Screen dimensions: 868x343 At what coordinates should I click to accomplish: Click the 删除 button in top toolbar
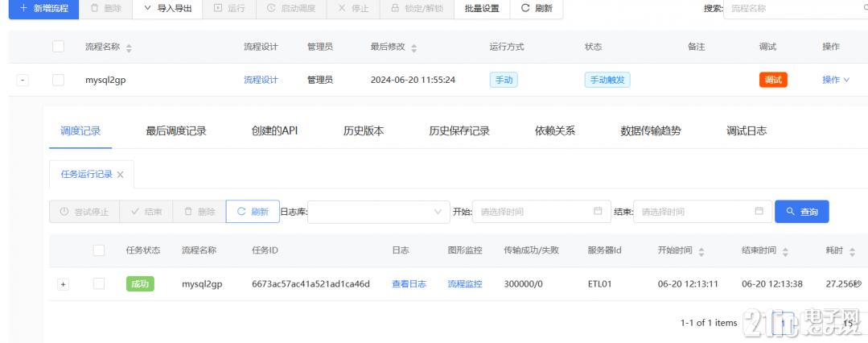click(x=105, y=9)
